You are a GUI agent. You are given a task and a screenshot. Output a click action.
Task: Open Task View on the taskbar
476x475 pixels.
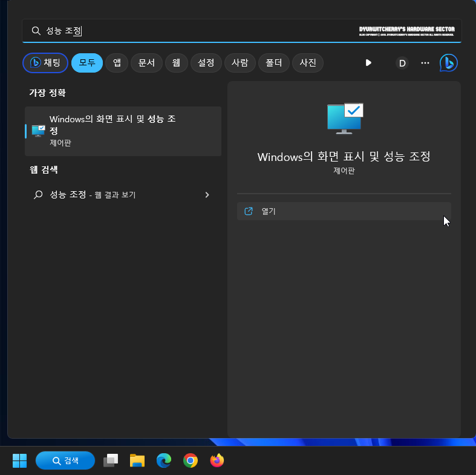click(x=111, y=460)
